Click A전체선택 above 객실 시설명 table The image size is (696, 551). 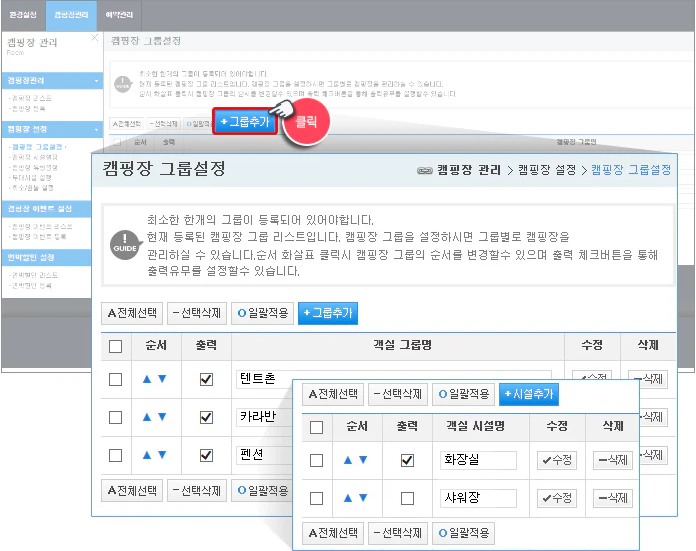[333, 394]
